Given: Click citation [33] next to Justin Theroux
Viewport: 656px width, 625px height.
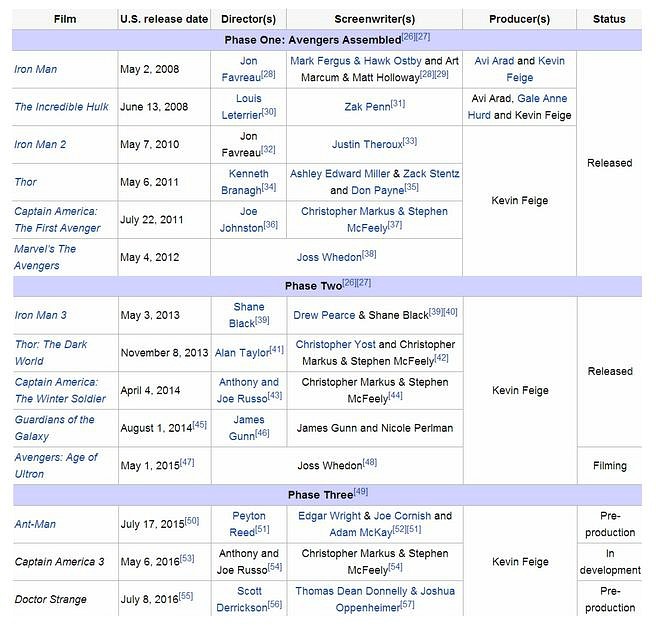Looking at the screenshot, I should [x=410, y=141].
